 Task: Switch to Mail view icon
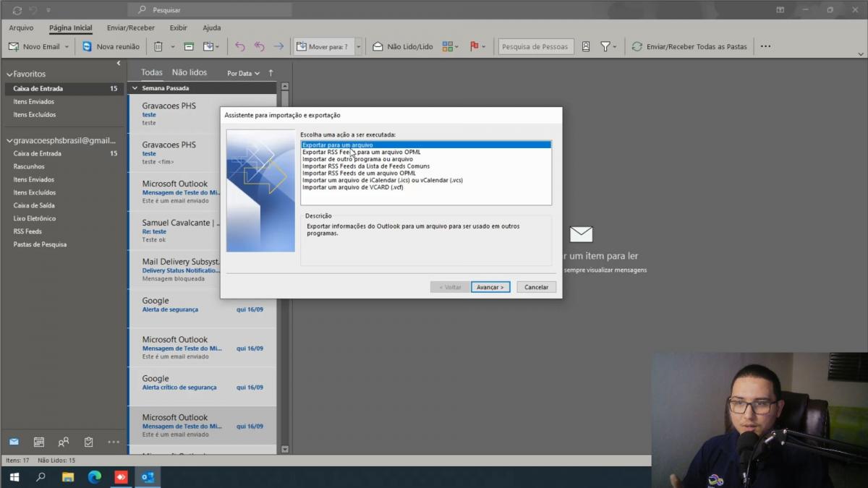pyautogui.click(x=14, y=442)
